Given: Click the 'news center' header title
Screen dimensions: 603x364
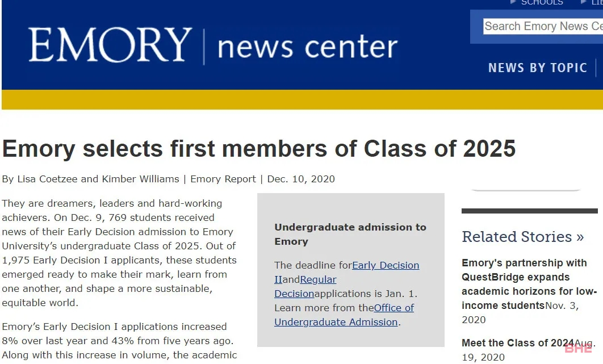Looking at the screenshot, I should click(307, 47).
